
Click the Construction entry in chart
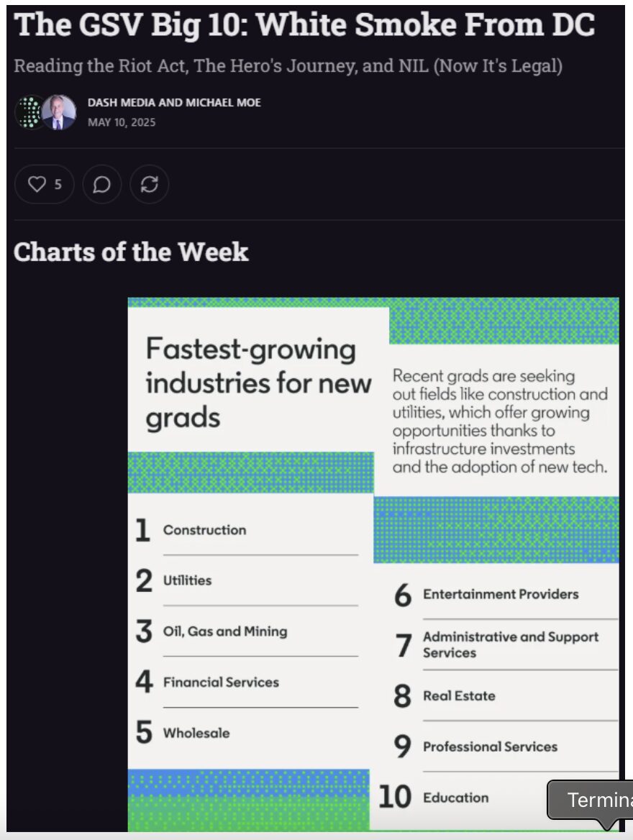coord(205,530)
